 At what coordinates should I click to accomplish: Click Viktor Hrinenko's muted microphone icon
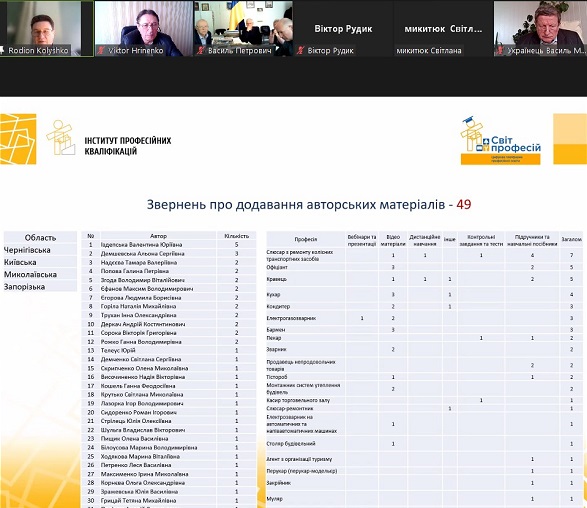[101, 51]
